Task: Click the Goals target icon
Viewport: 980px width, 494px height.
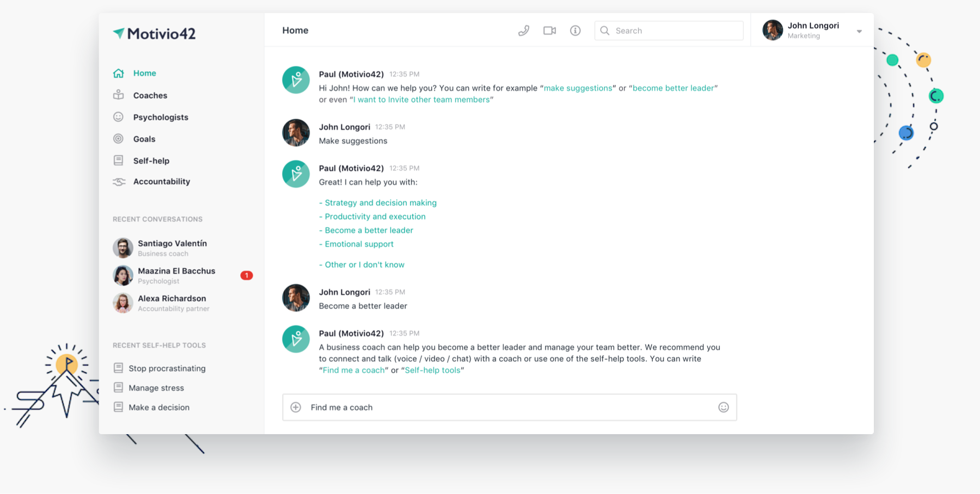Action: coord(119,138)
